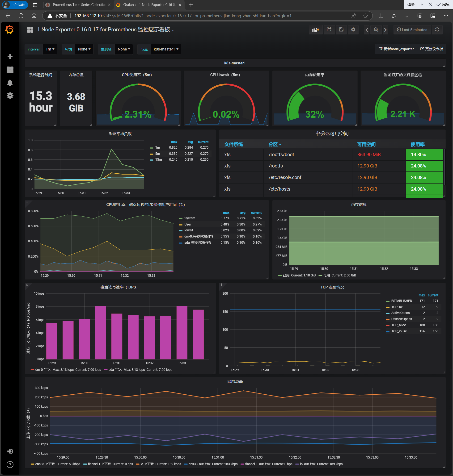Open the Last 5 minutes time picker
Image resolution: width=453 pixels, height=476 pixels.
point(412,30)
